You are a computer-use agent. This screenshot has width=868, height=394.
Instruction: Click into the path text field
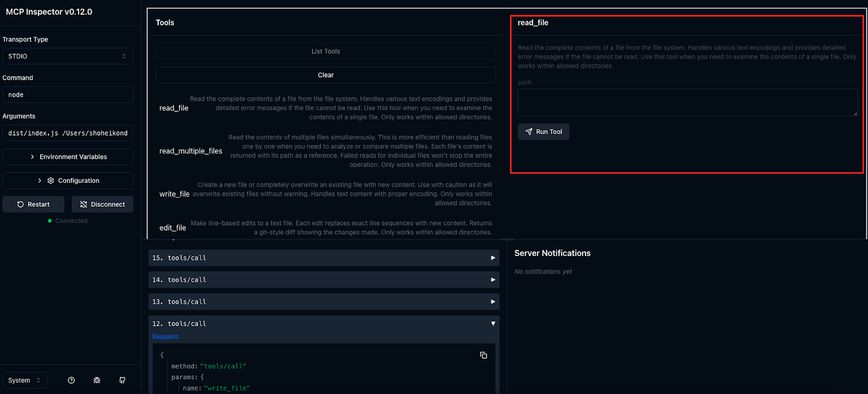pyautogui.click(x=687, y=103)
